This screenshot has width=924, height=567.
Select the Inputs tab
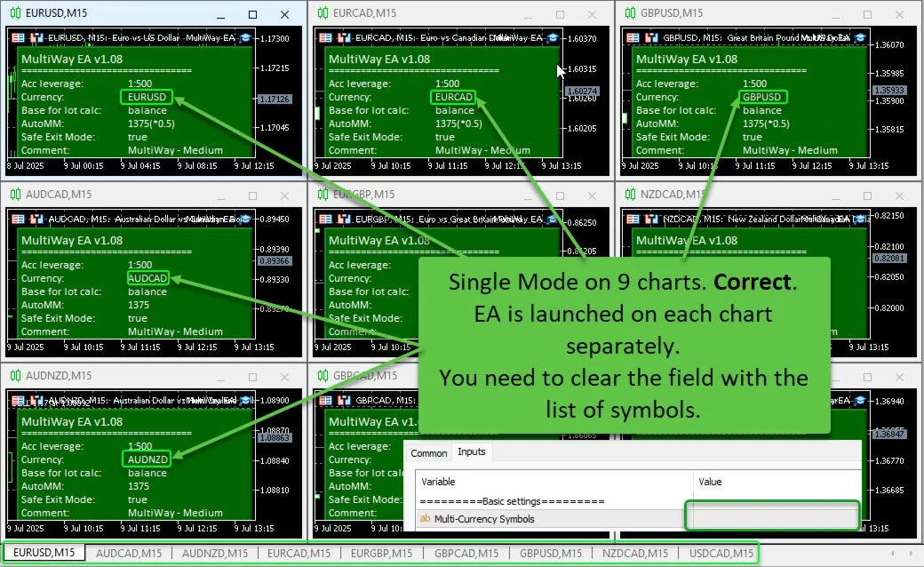[472, 451]
